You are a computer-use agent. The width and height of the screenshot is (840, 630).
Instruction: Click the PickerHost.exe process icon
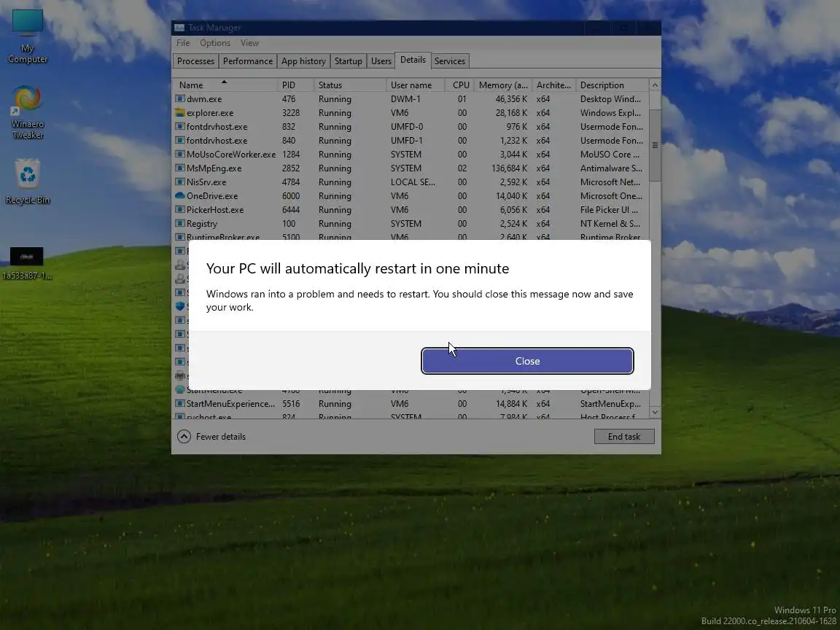(180, 209)
